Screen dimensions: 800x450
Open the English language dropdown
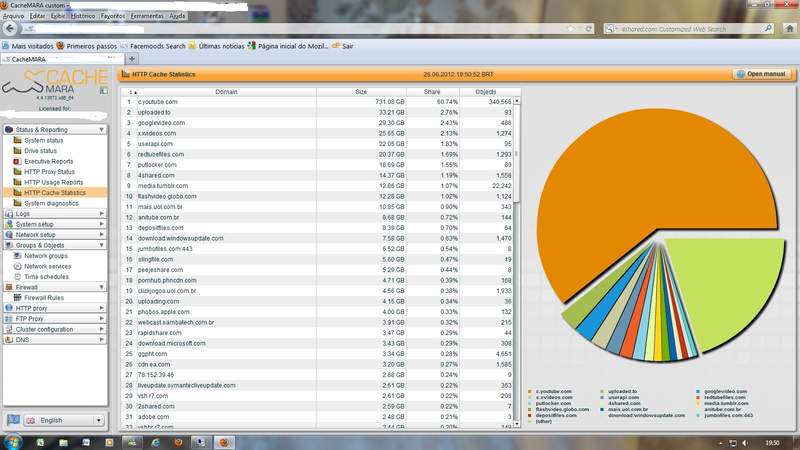64,420
